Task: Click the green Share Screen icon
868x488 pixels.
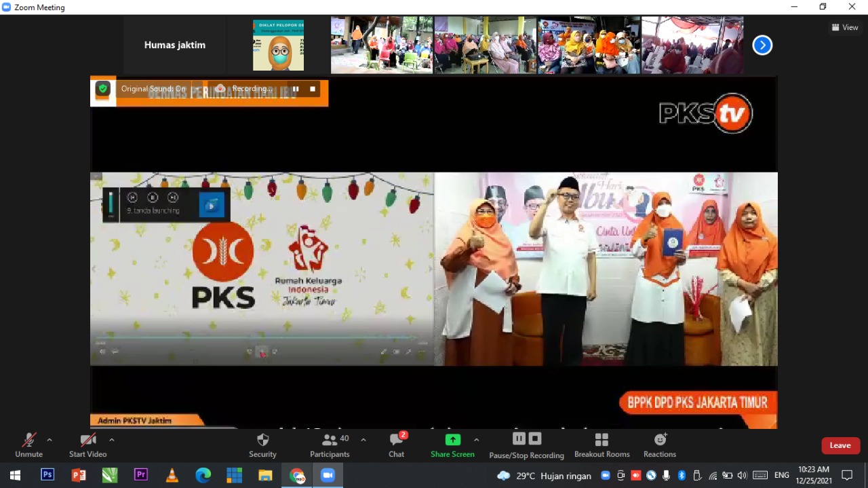Action: 452,440
